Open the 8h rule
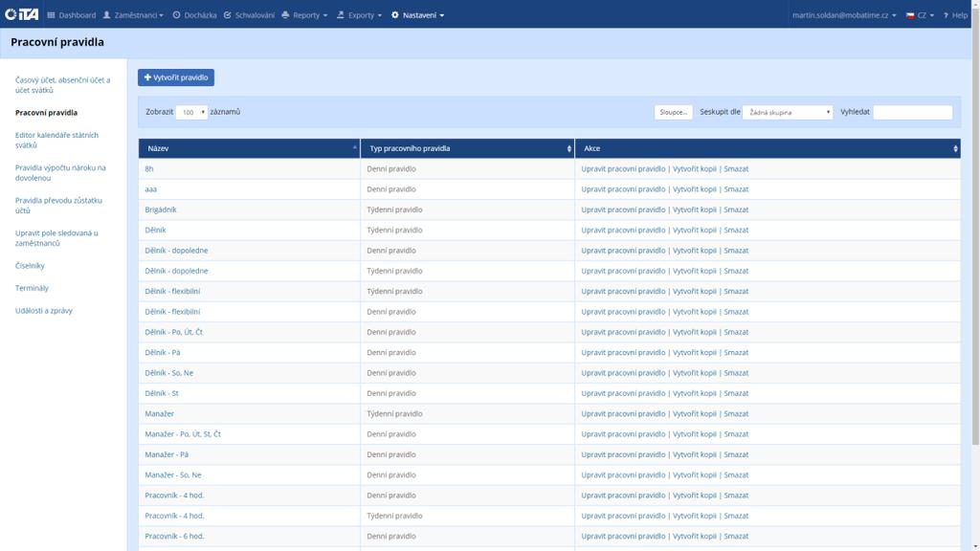This screenshot has width=980, height=551. point(148,168)
